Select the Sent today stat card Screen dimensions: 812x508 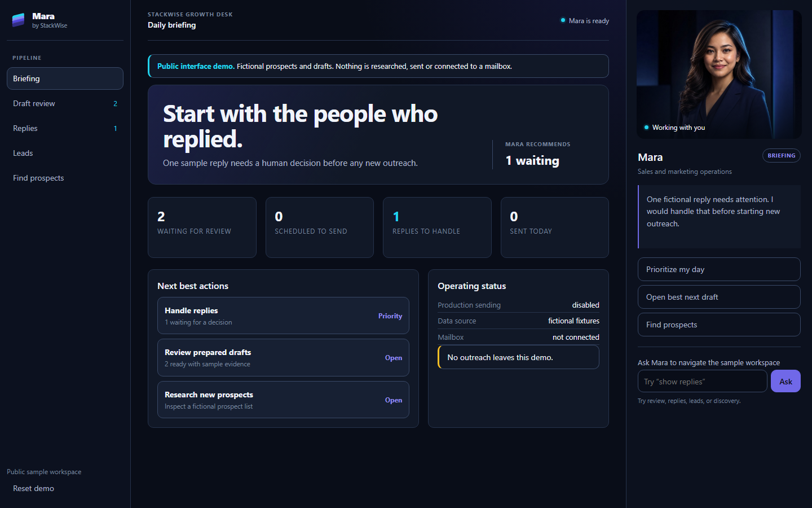click(555, 227)
